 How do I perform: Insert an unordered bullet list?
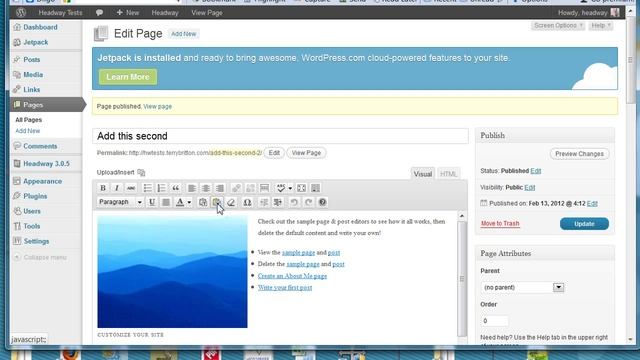point(147,188)
